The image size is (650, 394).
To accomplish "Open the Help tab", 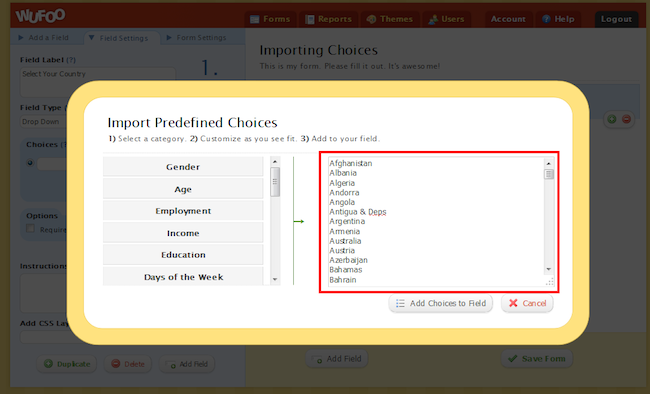I will 558,19.
